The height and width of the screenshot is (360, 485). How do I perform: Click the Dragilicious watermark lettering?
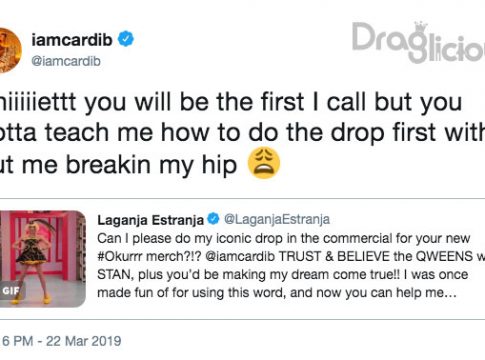point(418,43)
